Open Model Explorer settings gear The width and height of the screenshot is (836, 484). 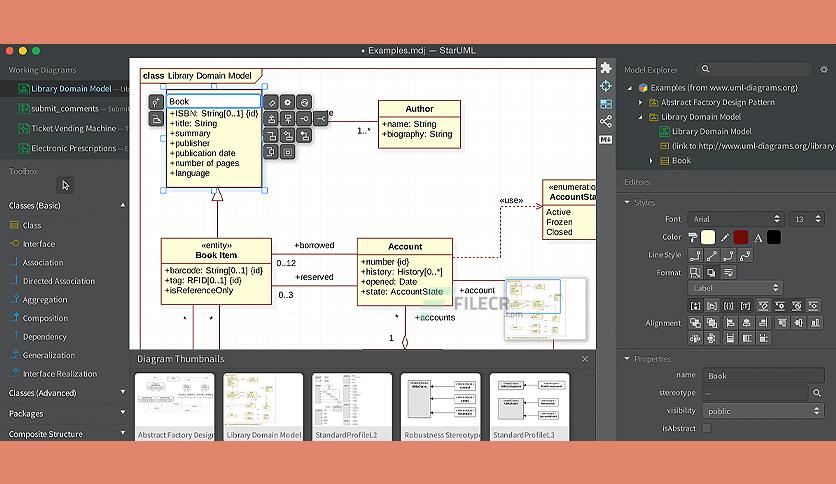click(x=824, y=69)
